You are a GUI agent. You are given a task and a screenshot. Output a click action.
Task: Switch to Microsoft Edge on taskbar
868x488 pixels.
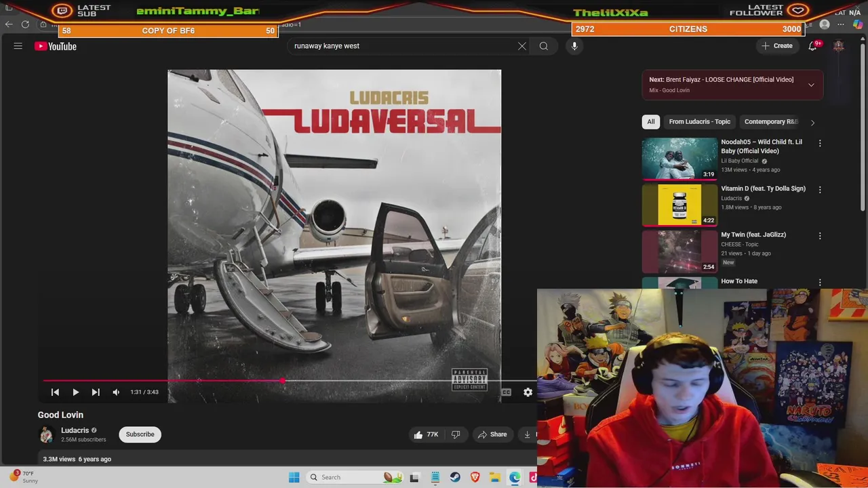[x=515, y=477]
